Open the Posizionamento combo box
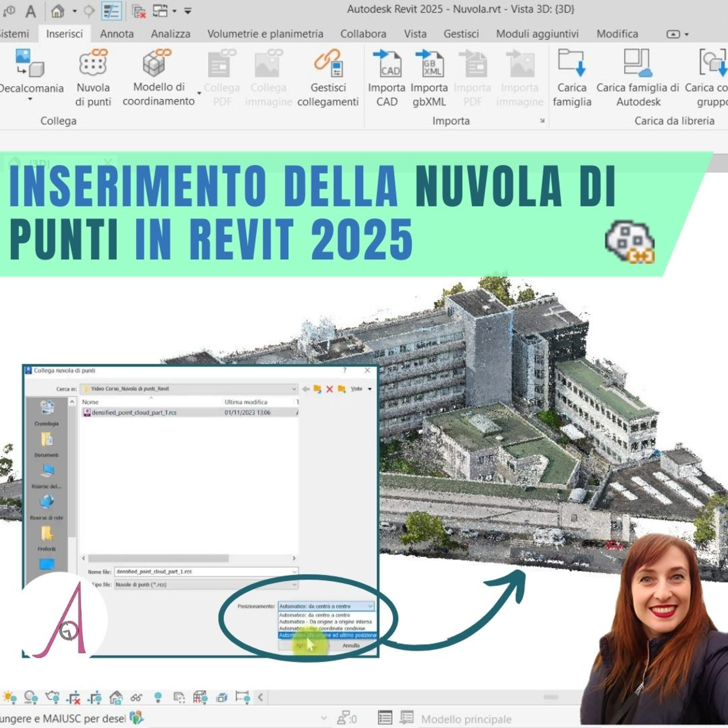Viewport: 728px width, 728px height. pos(326,606)
